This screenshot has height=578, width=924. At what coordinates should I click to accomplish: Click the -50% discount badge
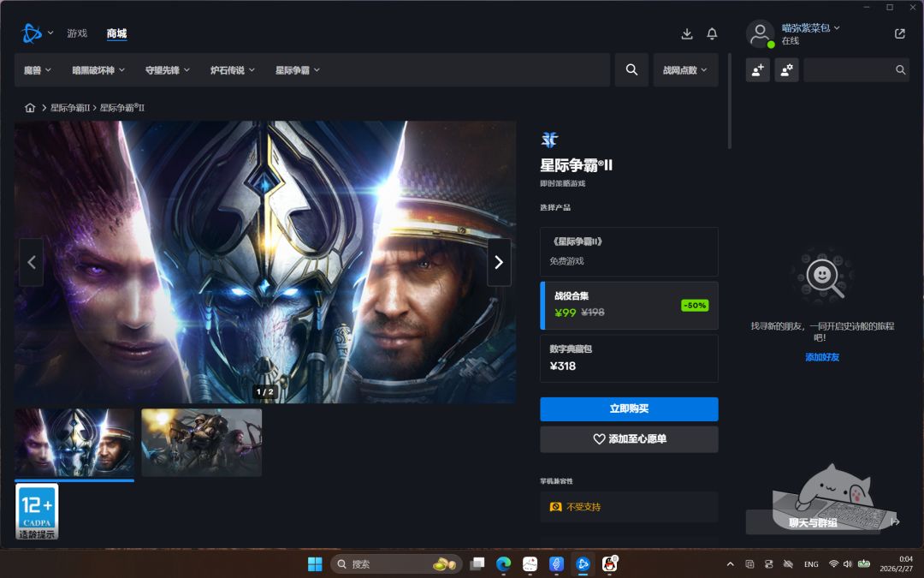(x=695, y=306)
